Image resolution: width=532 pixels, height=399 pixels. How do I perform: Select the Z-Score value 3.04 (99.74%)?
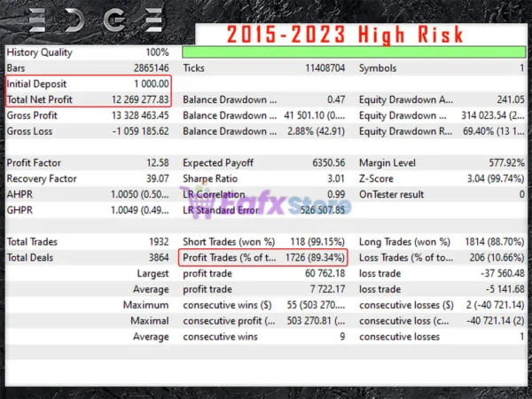tap(496, 179)
